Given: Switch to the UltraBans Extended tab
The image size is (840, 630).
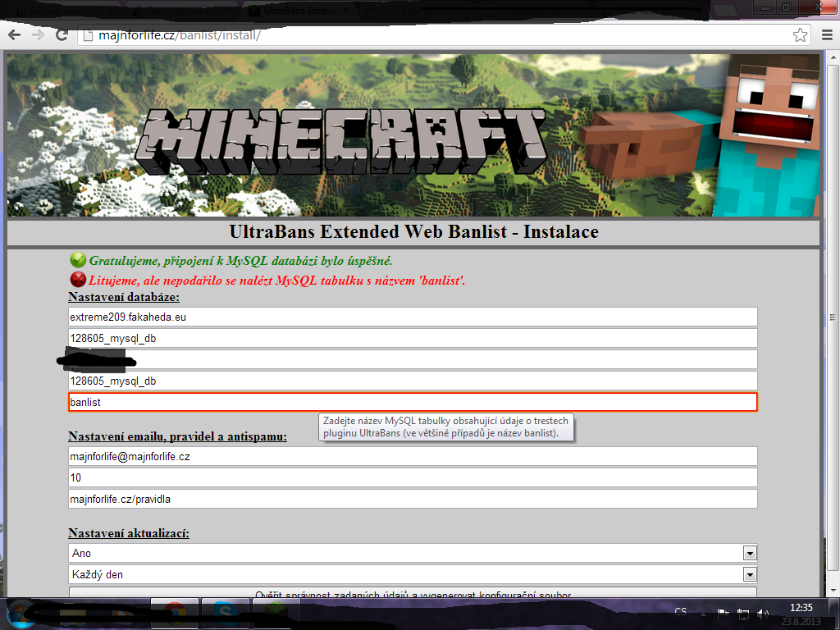Looking at the screenshot, I should tap(299, 10).
